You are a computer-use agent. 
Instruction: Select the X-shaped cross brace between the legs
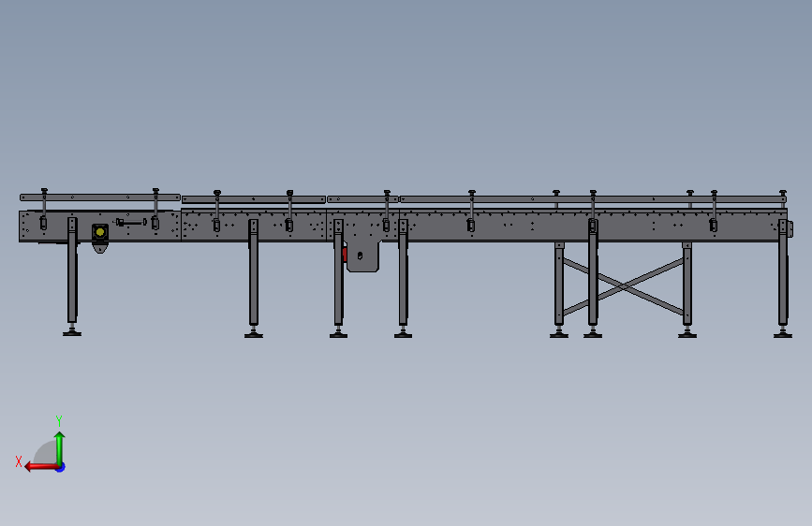[x=624, y=286]
